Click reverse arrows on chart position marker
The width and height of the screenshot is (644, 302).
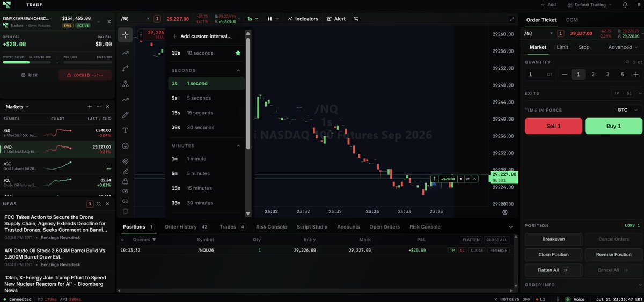click(x=467, y=179)
